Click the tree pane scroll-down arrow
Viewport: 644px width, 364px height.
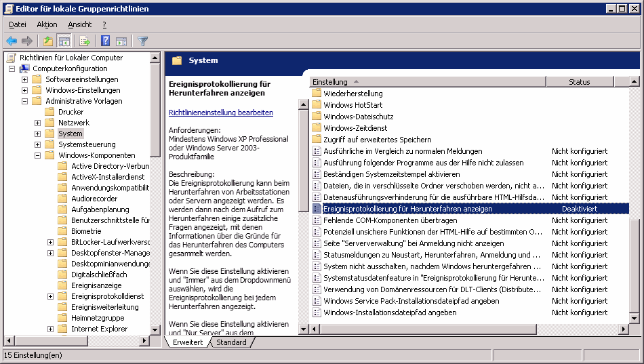click(155, 330)
